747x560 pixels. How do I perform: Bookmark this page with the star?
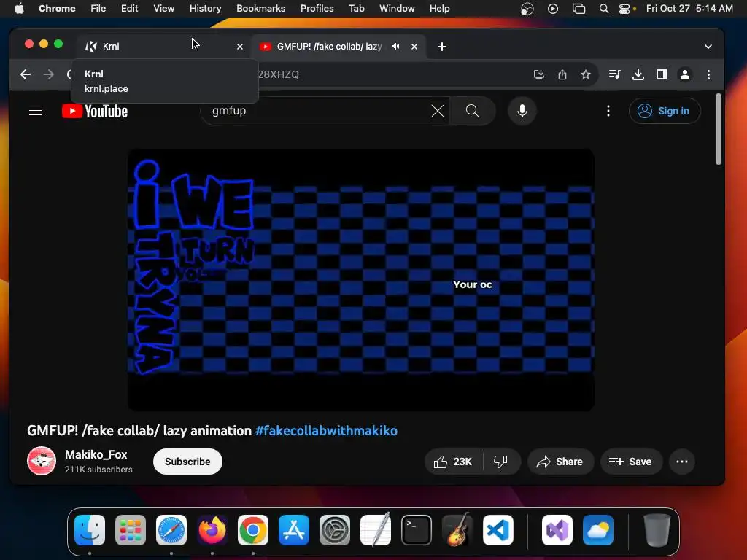click(x=586, y=75)
